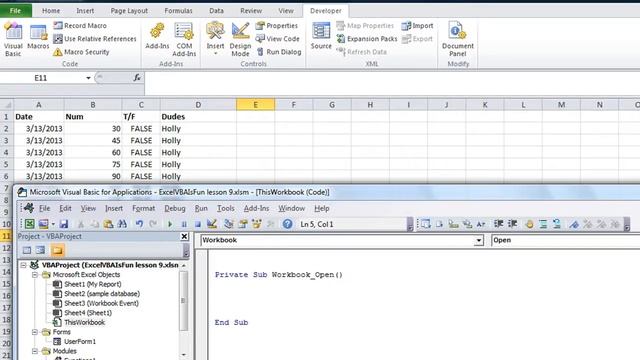Click View Code in ribbon
640x360 pixels.
click(278, 39)
